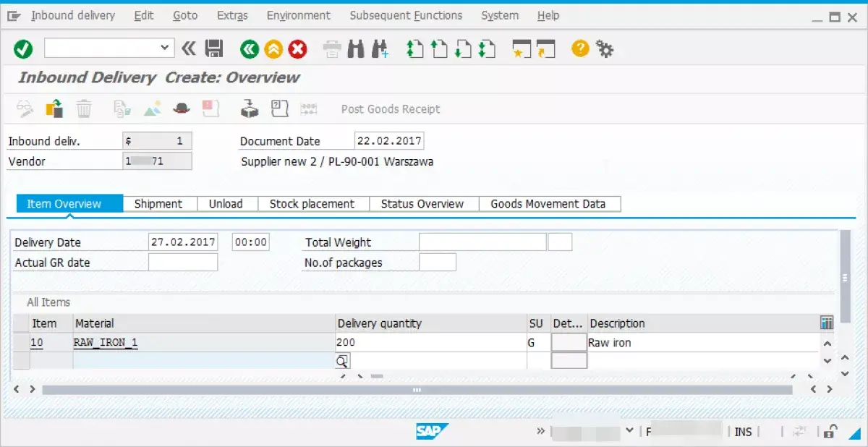The image size is (868, 447).
Task: Switch to the Goods Movement Data tab
Action: click(x=548, y=204)
